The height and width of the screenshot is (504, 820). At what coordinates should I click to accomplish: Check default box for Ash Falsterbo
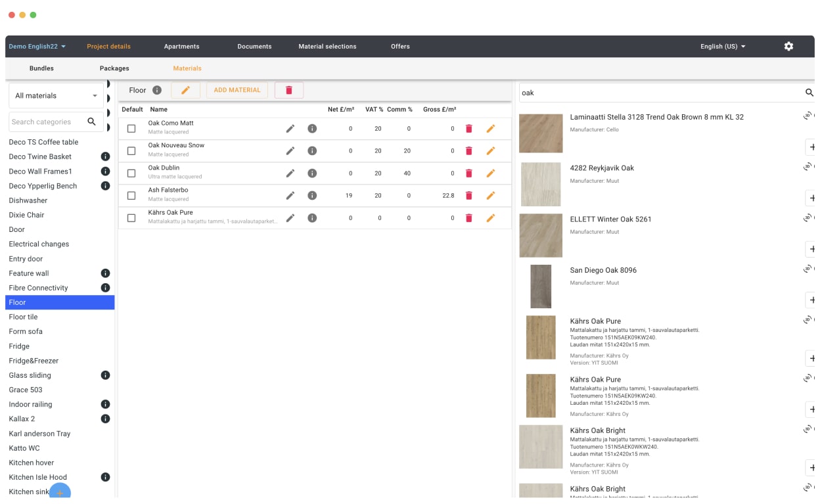point(131,196)
